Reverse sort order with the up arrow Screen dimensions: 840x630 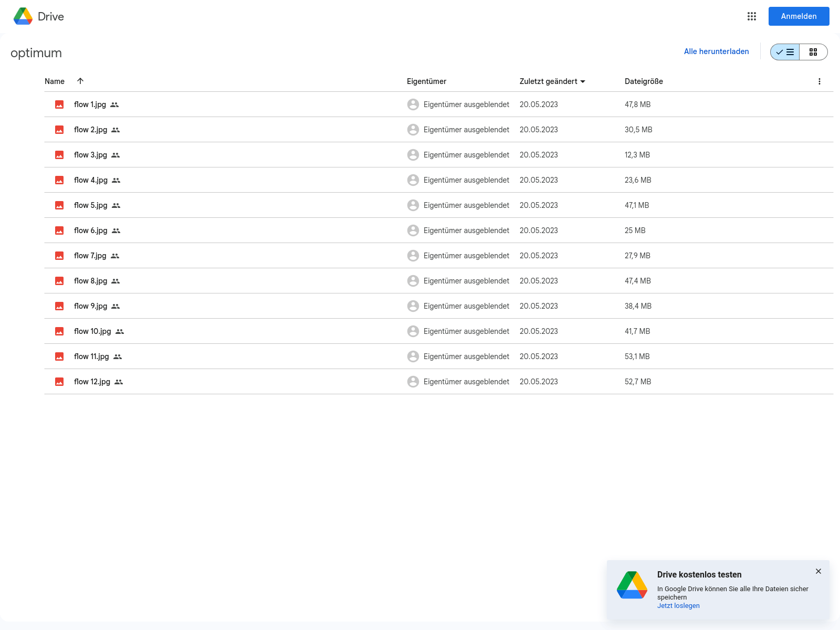coord(80,81)
